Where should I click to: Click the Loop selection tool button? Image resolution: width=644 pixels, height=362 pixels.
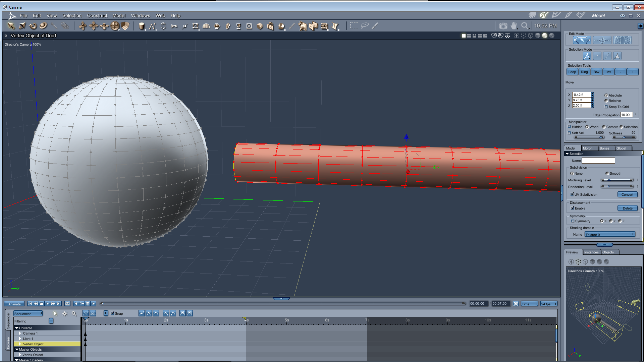(x=572, y=72)
